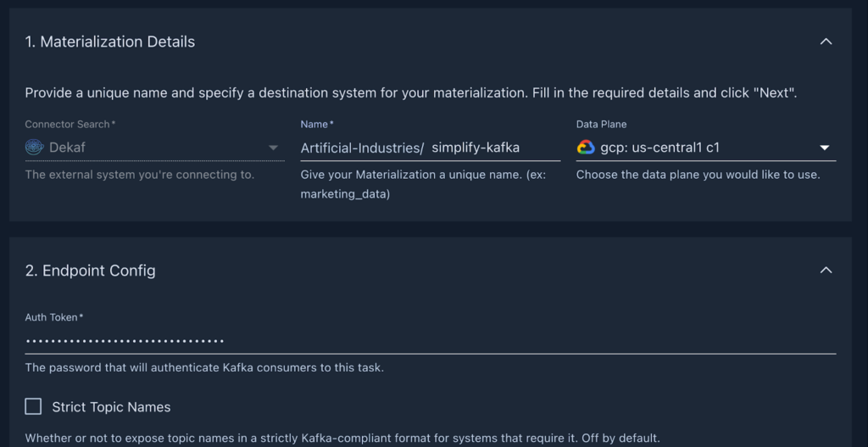Click the '1. Materialization Details' heading
Viewport: 868px width, 447px height.
click(x=110, y=42)
